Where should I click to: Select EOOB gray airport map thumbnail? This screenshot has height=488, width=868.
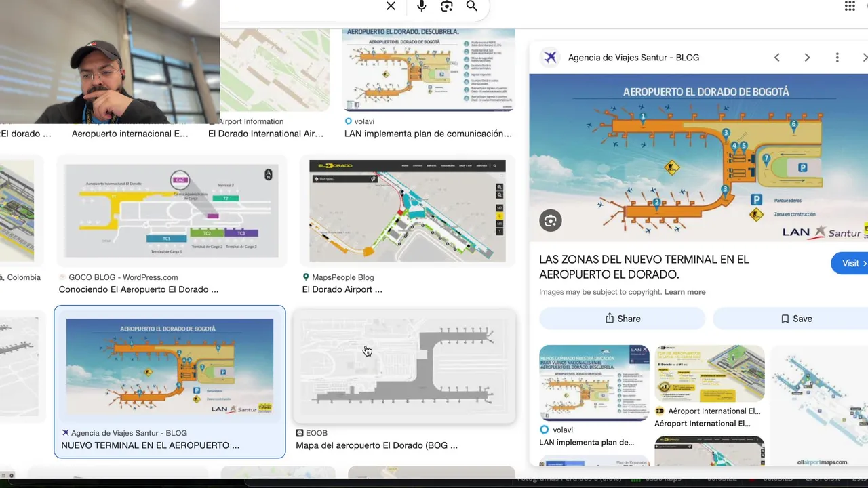coord(404,367)
